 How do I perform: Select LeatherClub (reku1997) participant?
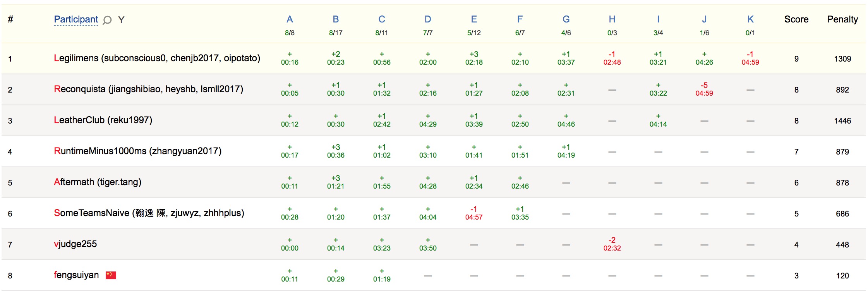[103, 120]
